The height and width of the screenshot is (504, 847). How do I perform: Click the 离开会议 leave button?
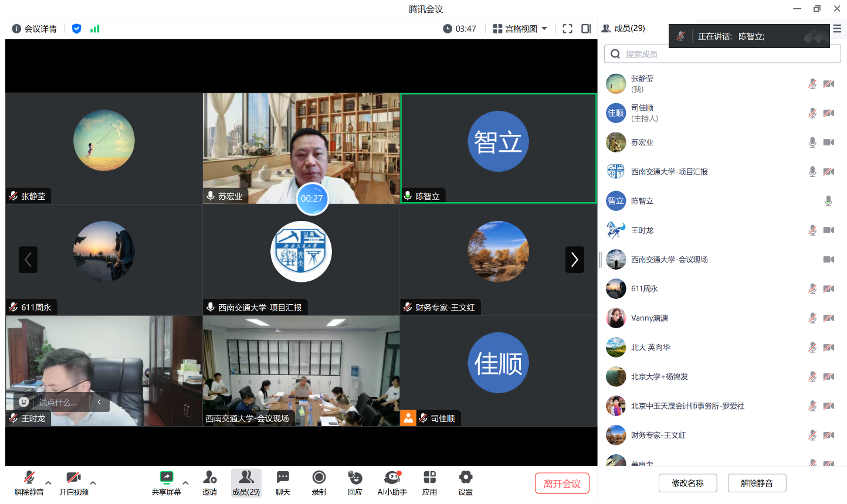point(561,483)
